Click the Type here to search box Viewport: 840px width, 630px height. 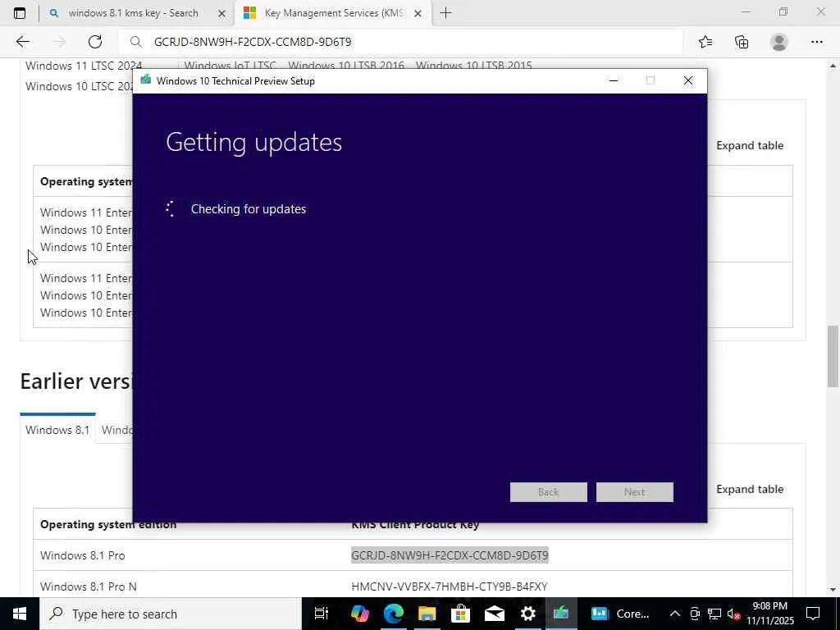point(171,614)
